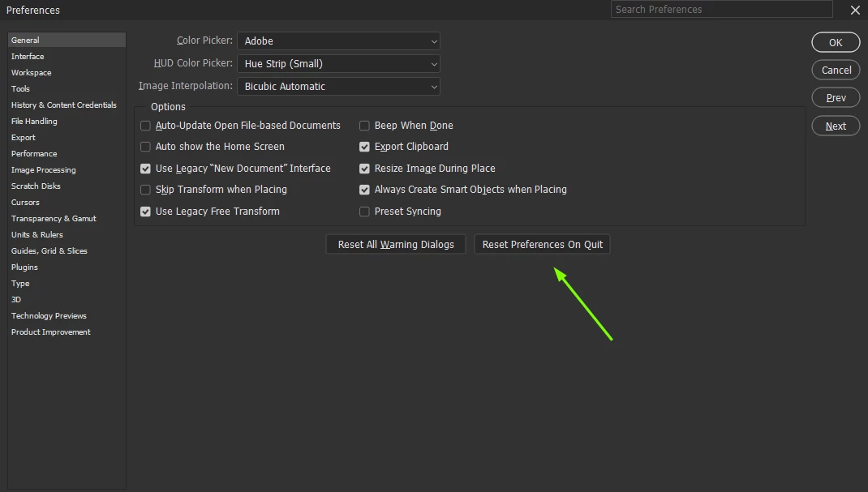Uncheck Always Create Smart Objects when Placing
Screen dimensions: 868x492
coord(364,190)
